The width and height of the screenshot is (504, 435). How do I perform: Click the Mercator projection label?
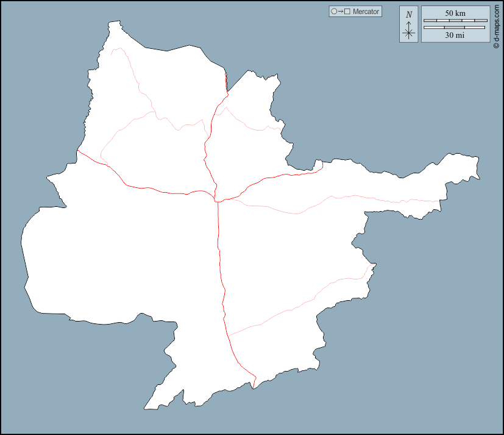366,12
